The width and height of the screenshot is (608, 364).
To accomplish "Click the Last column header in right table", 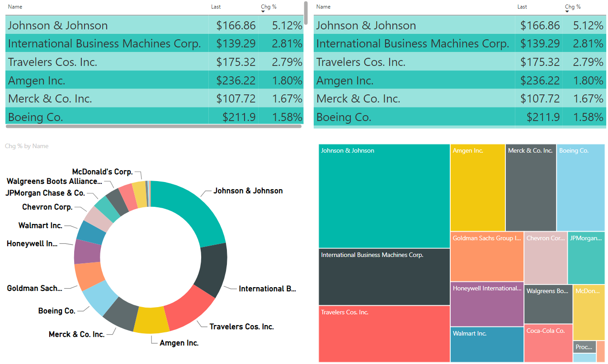I will point(522,7).
